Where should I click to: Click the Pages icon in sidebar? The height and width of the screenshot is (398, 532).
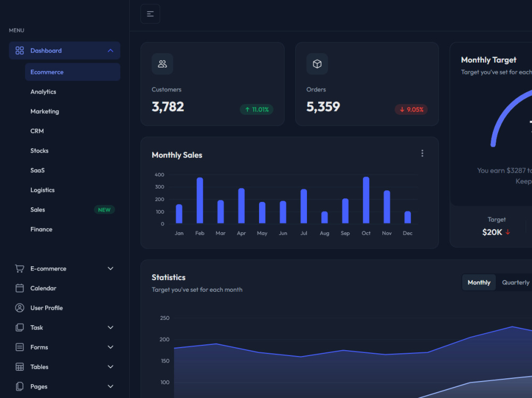[x=20, y=386]
